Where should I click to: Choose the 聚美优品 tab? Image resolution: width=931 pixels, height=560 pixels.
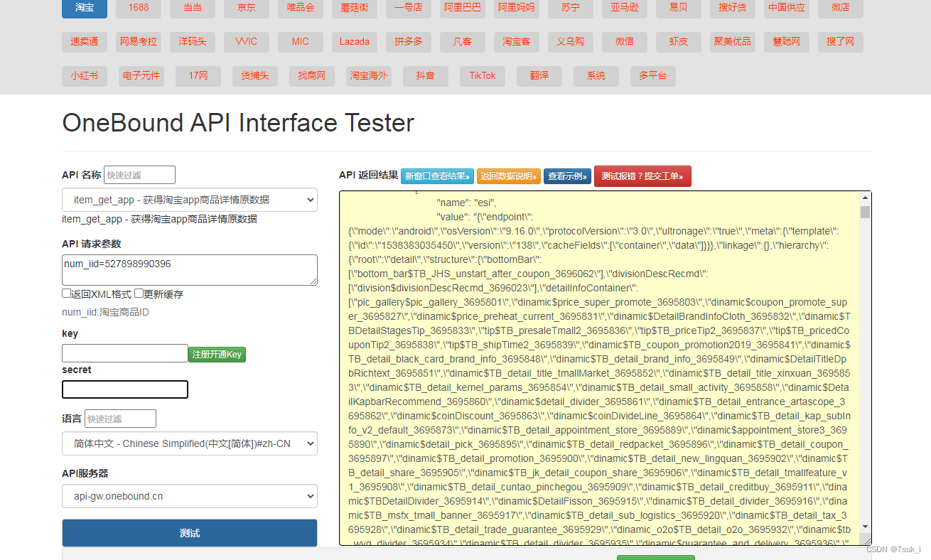[x=733, y=42]
